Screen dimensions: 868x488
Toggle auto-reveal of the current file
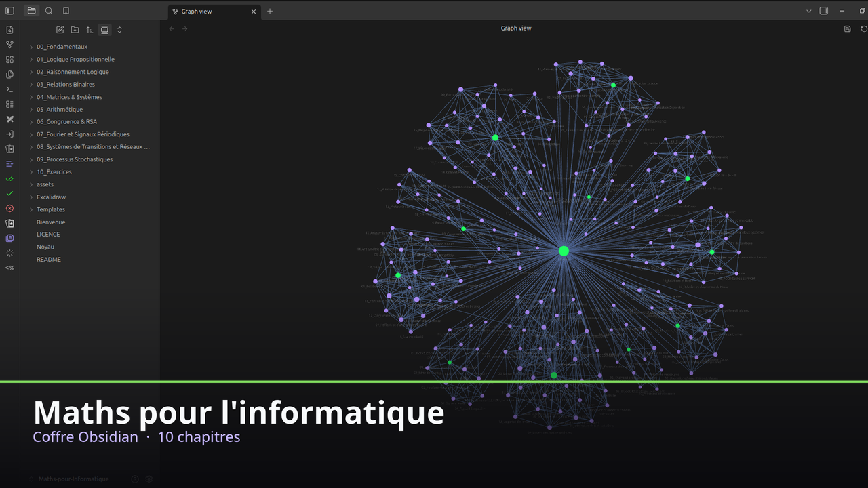point(104,30)
